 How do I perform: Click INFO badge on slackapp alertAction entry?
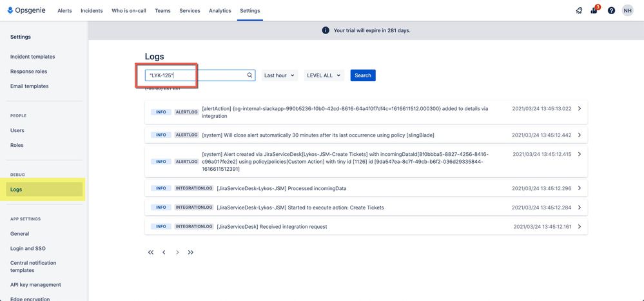(x=161, y=112)
